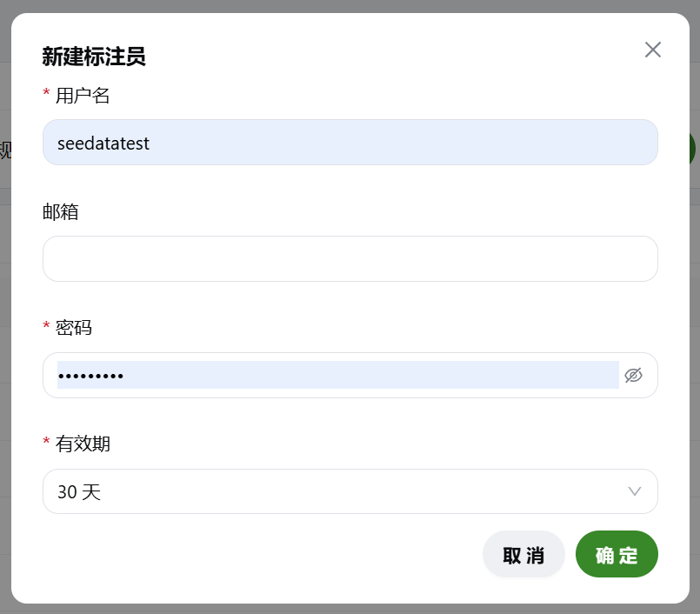Click the 邮箱 field label
Viewport: 700px width, 614px height.
click(61, 211)
